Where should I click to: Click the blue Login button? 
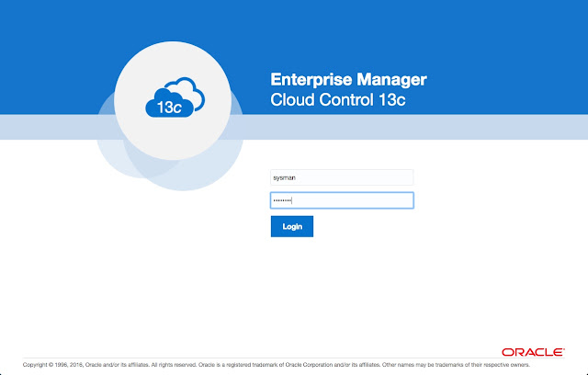[x=292, y=226]
